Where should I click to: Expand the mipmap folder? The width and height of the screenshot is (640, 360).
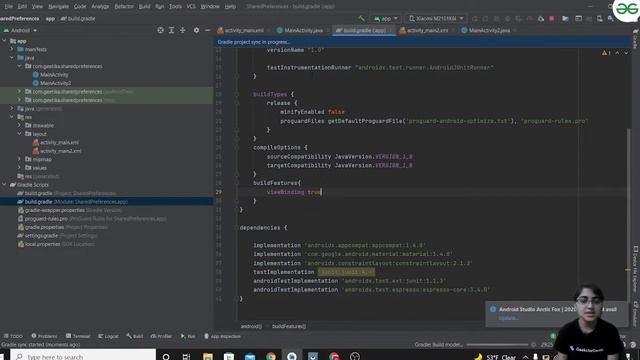pos(19,159)
